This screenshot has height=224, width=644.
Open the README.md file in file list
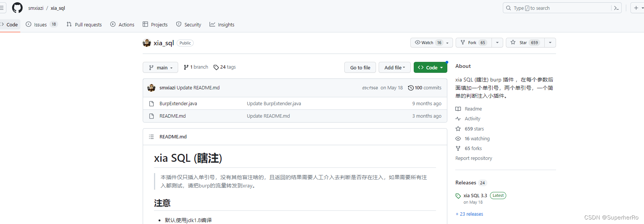click(173, 116)
